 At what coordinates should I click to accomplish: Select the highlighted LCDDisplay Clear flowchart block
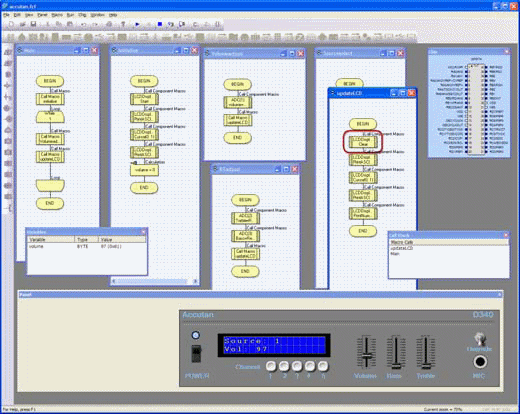click(x=363, y=142)
